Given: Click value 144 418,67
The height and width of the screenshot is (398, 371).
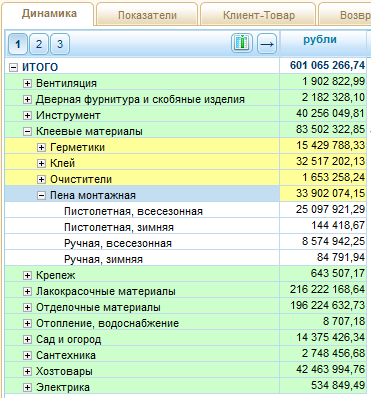Looking at the screenshot, I should click(338, 225).
